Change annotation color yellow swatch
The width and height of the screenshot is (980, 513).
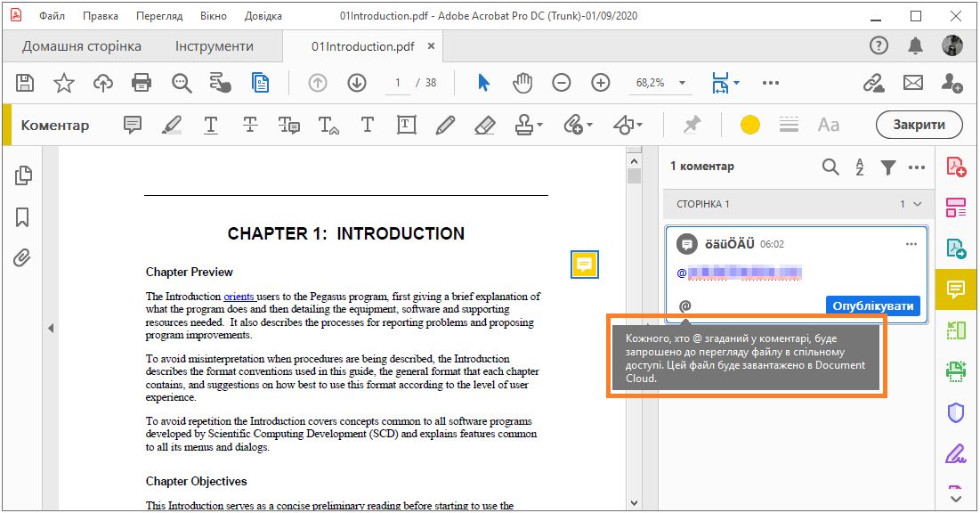coord(750,125)
